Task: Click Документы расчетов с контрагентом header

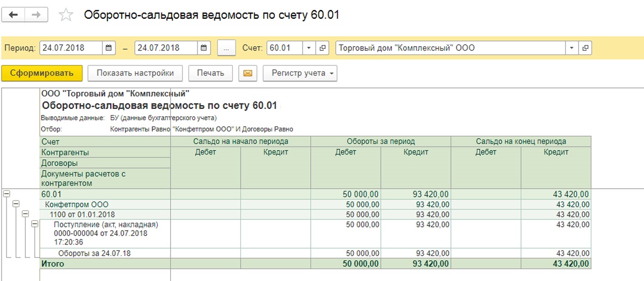Action: click(x=105, y=179)
